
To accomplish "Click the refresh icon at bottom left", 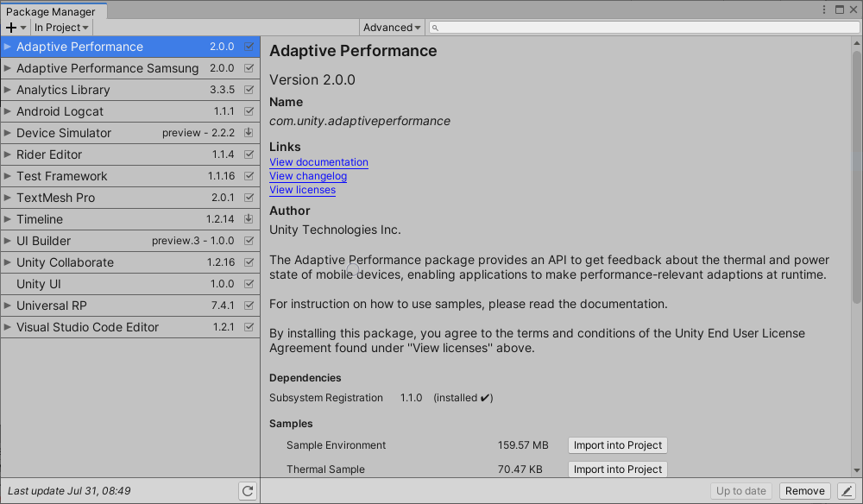I will pos(248,490).
